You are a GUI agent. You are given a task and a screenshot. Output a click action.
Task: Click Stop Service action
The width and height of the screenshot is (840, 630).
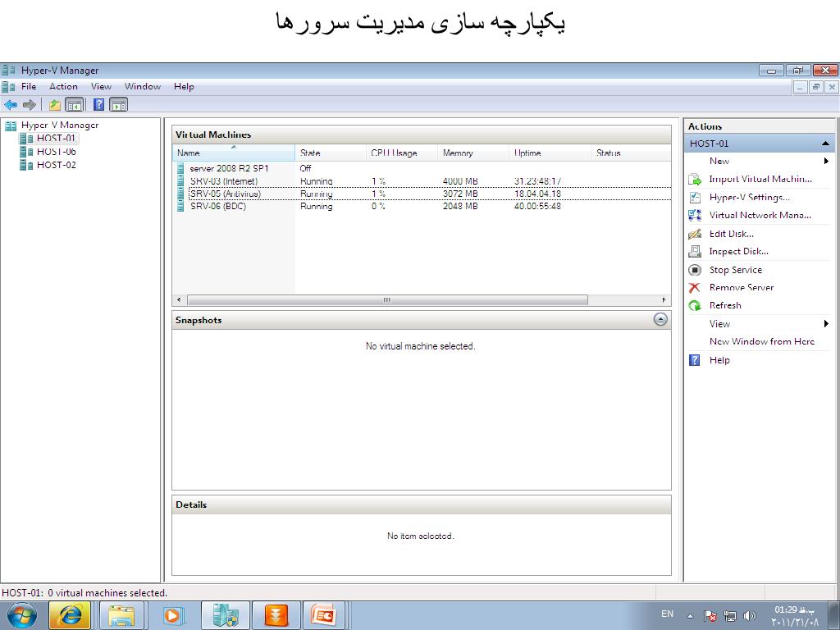736,270
